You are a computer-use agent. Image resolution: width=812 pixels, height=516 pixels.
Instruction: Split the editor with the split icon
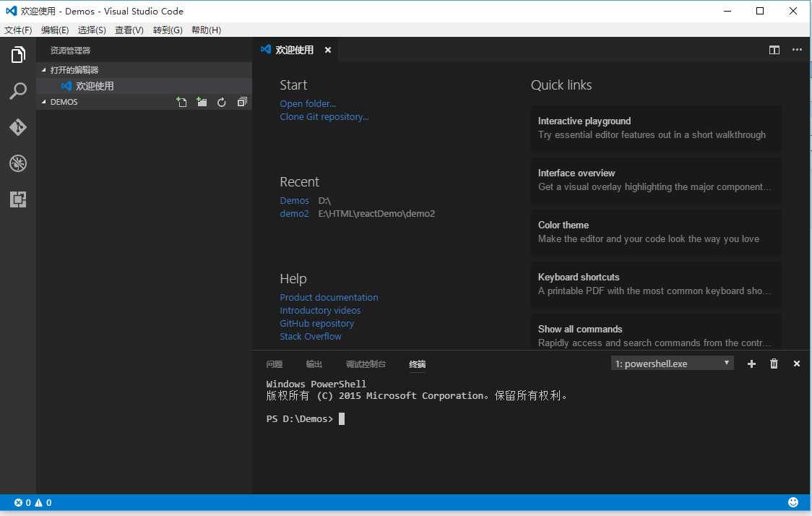point(774,50)
